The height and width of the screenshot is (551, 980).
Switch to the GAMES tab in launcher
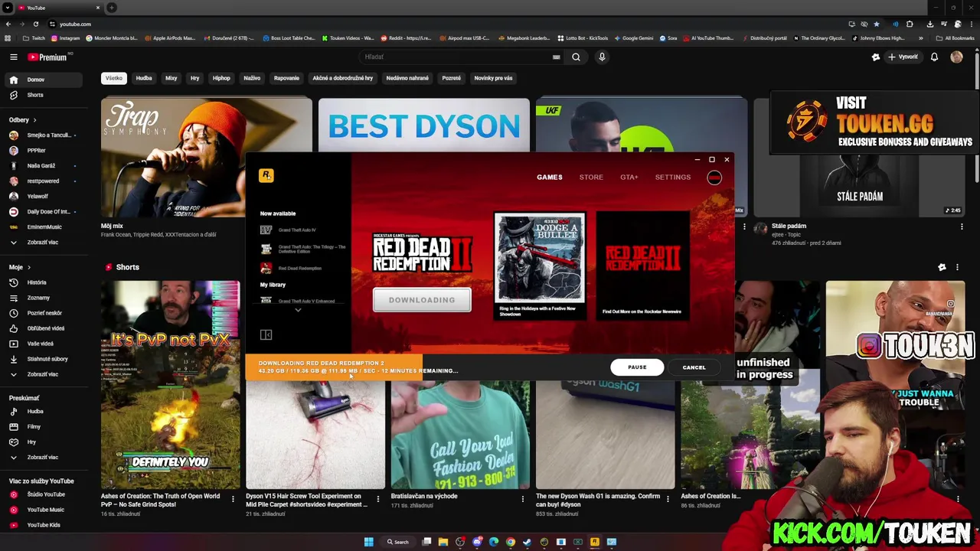pos(550,178)
